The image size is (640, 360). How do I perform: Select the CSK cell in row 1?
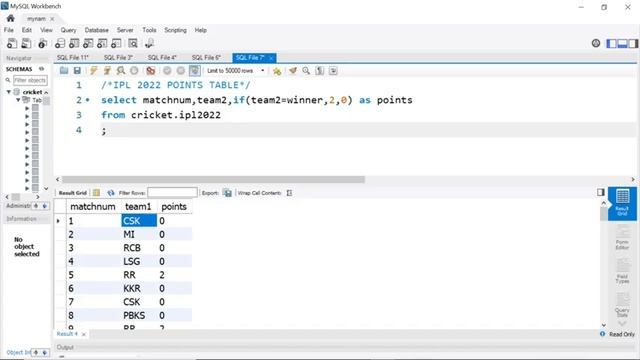tap(139, 221)
